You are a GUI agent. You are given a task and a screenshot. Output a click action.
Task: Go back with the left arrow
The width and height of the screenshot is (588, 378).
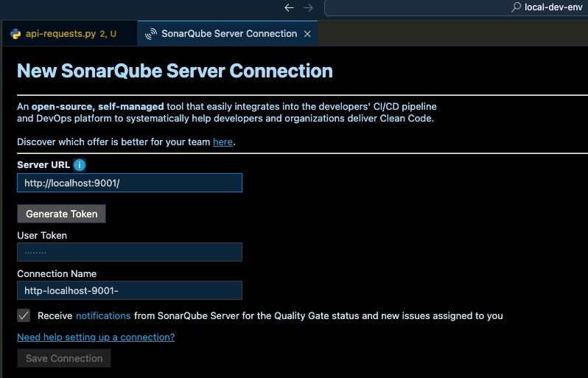[x=289, y=7]
